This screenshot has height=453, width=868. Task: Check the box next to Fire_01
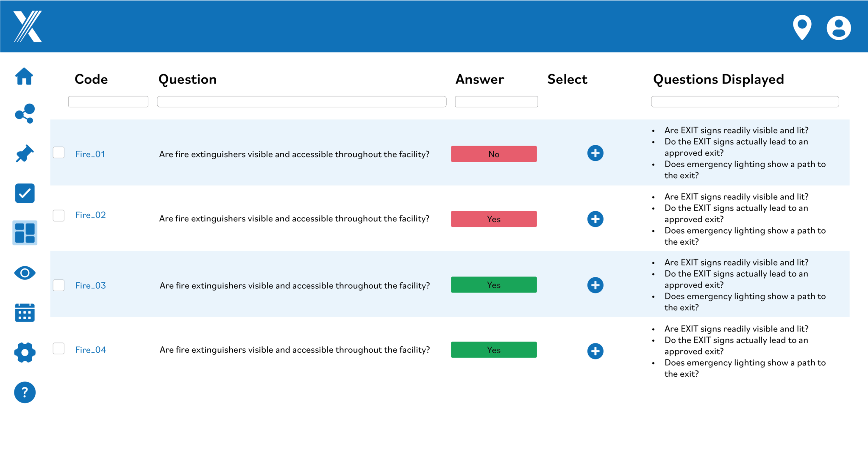(58, 152)
